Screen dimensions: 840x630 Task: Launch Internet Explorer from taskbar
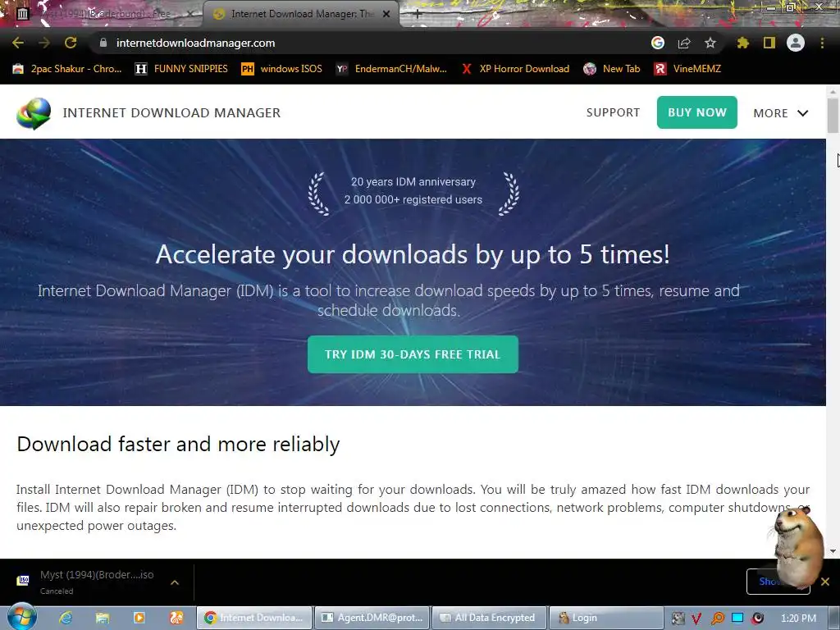pyautogui.click(x=66, y=618)
